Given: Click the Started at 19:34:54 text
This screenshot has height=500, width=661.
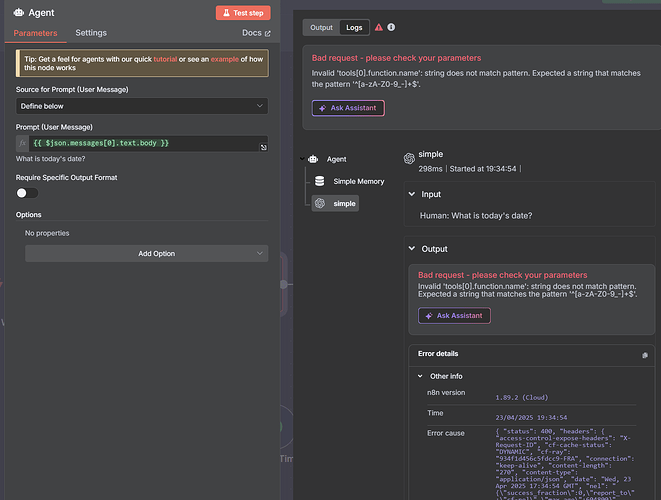Looking at the screenshot, I should pos(483,169).
